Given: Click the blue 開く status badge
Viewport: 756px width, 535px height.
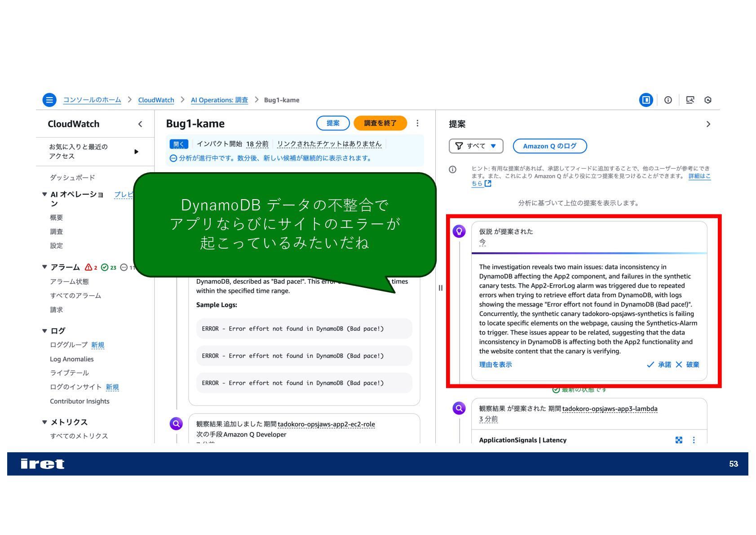Looking at the screenshot, I should [179, 144].
